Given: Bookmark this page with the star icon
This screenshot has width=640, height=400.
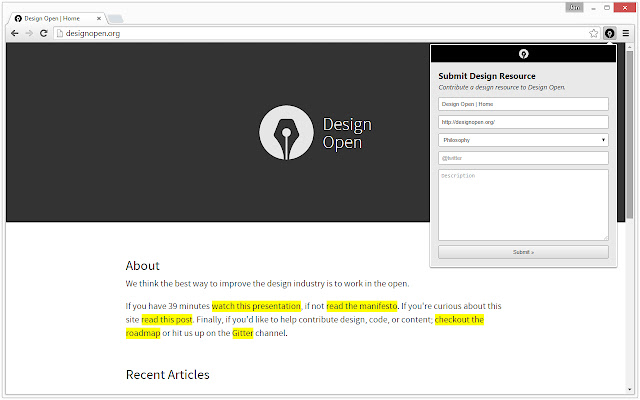Looking at the screenshot, I should [593, 33].
